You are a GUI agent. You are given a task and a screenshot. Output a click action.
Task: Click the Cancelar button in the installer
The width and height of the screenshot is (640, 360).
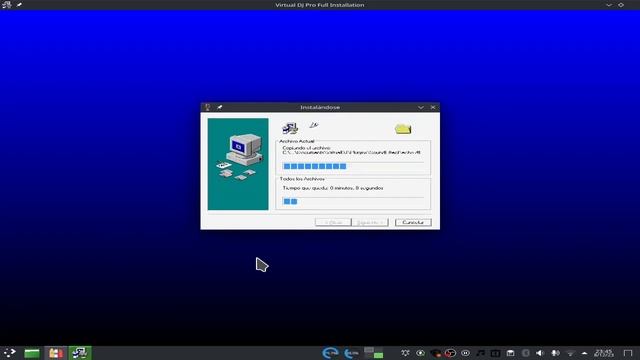click(413, 222)
